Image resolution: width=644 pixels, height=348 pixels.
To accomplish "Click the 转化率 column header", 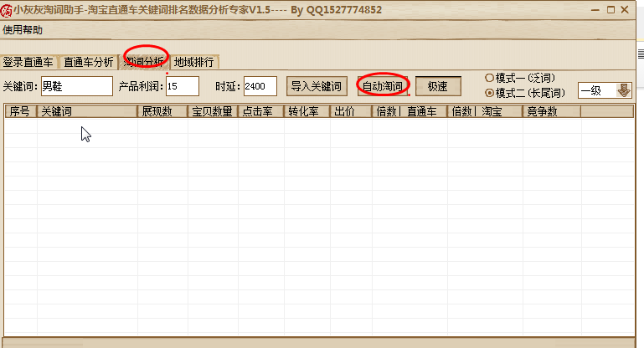I will (x=307, y=111).
